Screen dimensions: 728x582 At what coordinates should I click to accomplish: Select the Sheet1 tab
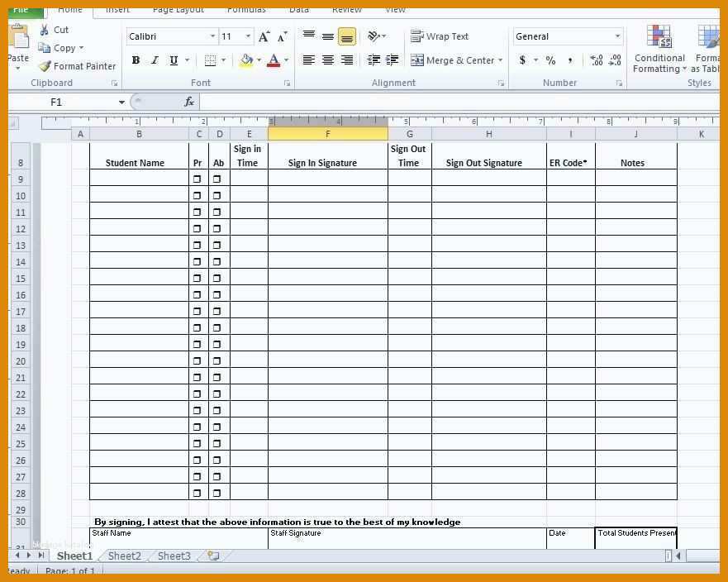(x=74, y=556)
